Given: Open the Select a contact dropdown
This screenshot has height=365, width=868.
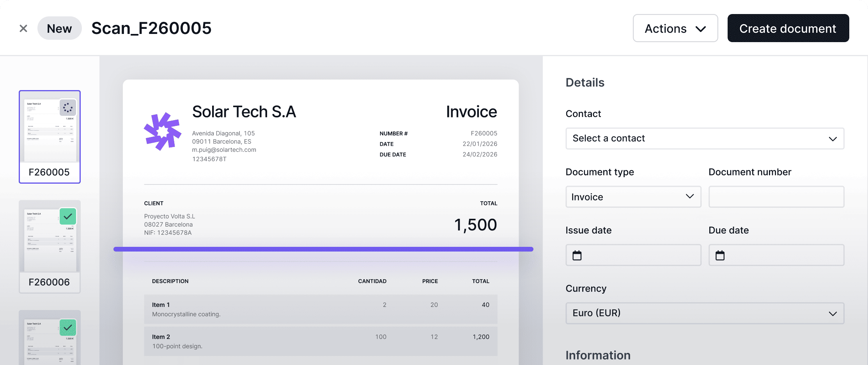Looking at the screenshot, I should click(705, 138).
